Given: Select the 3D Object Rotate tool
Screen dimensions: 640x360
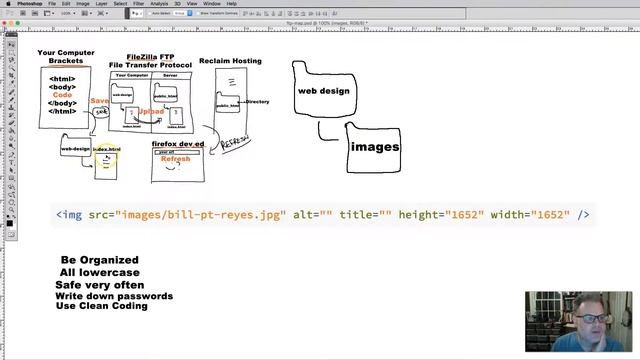Looking at the screenshot, I should (x=11, y=187).
